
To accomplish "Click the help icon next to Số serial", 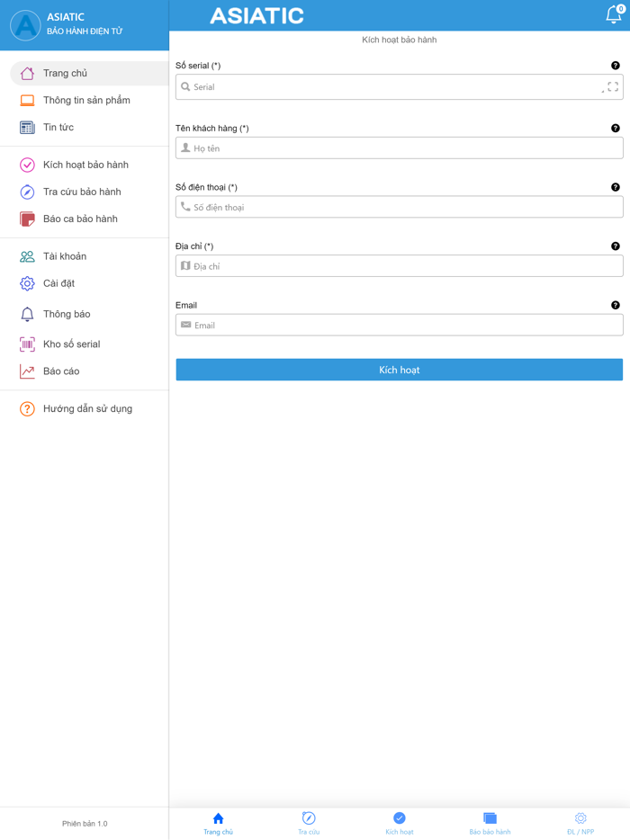I will coord(616,66).
